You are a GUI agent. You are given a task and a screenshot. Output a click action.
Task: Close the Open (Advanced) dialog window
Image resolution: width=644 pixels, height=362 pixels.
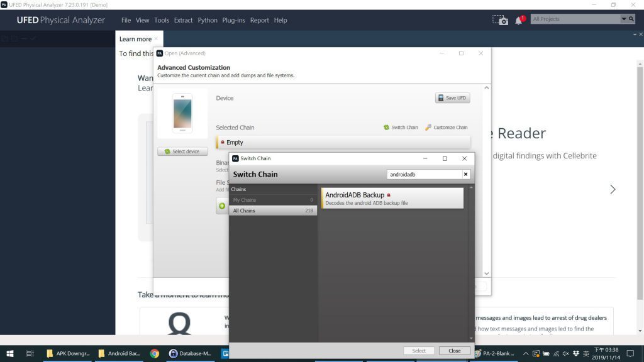point(480,53)
